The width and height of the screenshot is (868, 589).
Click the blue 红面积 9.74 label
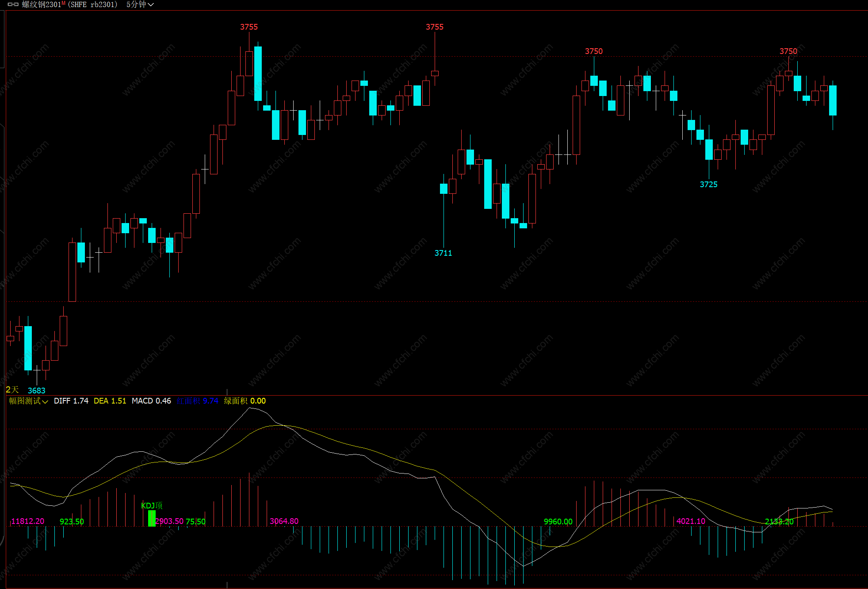coord(197,401)
